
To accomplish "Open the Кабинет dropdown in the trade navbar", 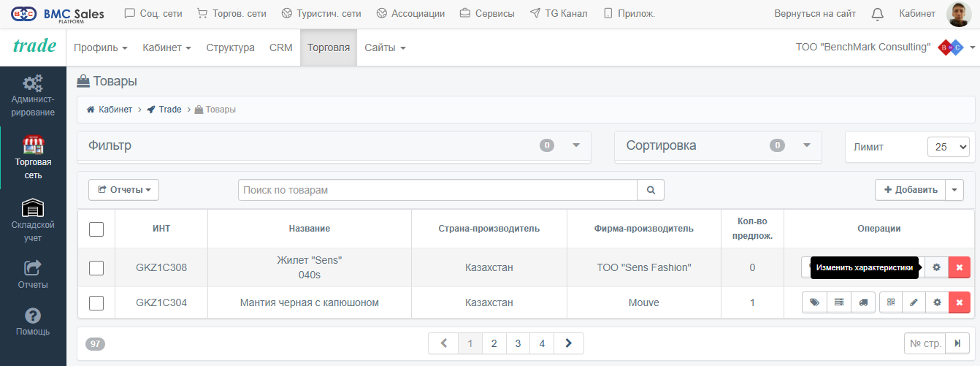I will [x=166, y=47].
